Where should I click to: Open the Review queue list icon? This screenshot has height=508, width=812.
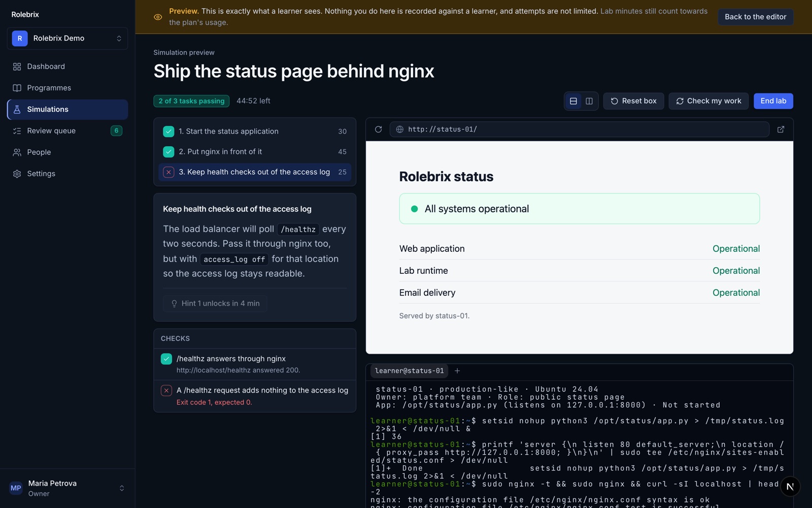[x=17, y=131]
